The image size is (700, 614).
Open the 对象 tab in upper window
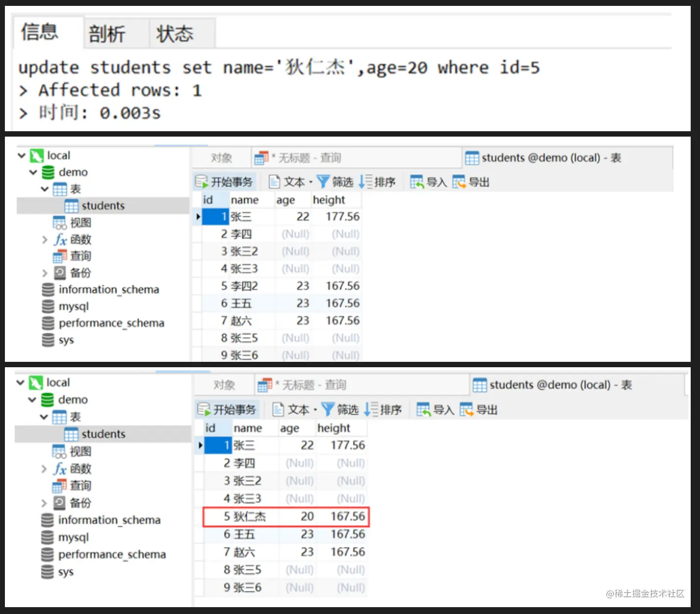[x=221, y=158]
